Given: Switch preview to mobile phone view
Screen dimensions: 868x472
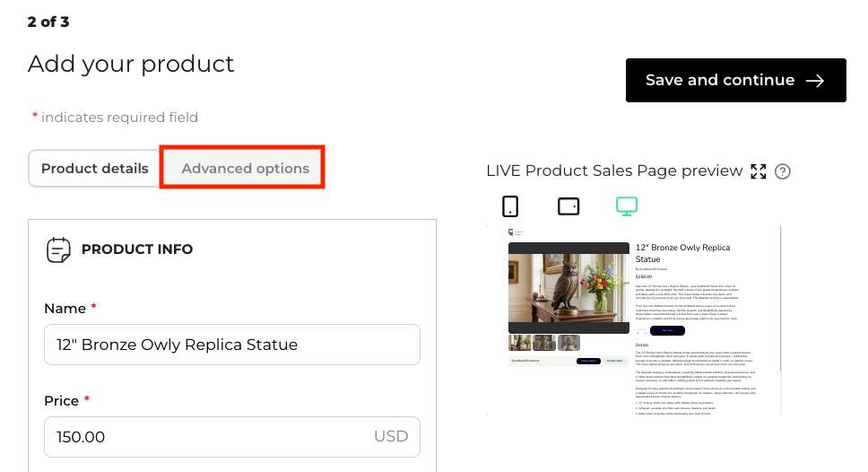Looking at the screenshot, I should (510, 206).
